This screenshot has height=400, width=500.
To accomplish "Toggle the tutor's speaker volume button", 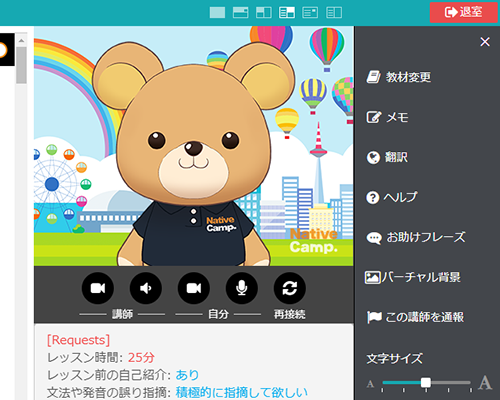I will (146, 288).
